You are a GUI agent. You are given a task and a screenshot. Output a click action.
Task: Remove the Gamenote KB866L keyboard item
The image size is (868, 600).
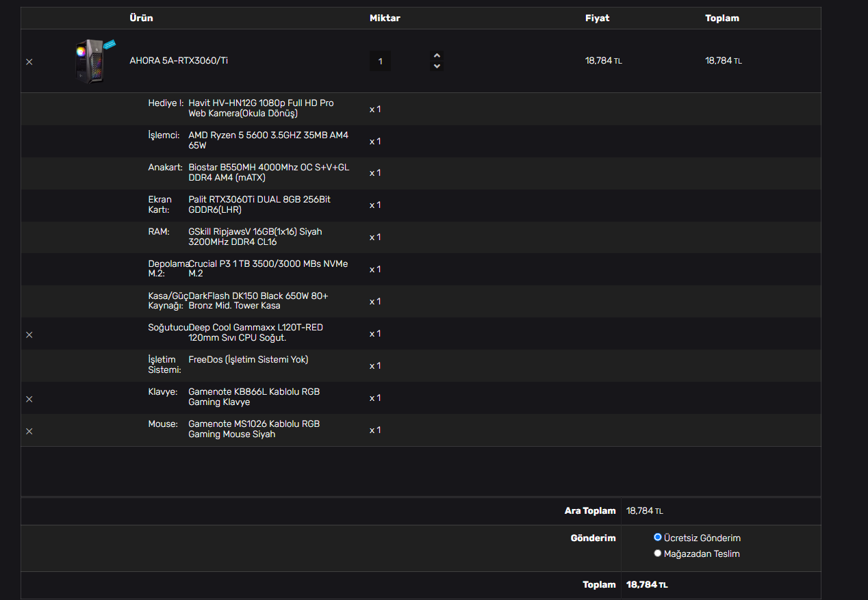29,399
